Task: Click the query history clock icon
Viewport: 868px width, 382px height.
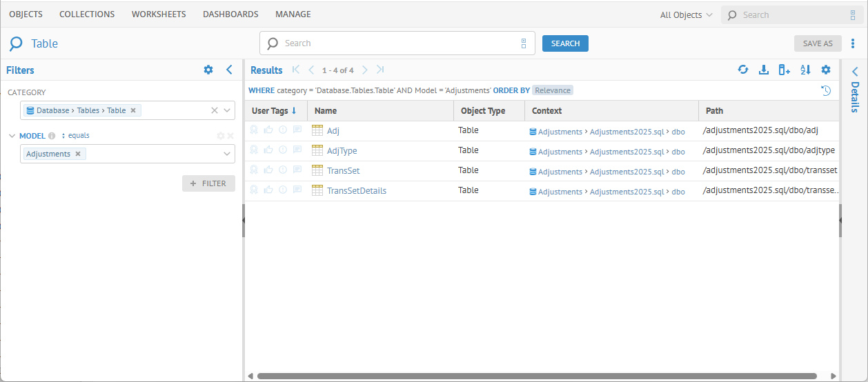Action: (x=825, y=90)
